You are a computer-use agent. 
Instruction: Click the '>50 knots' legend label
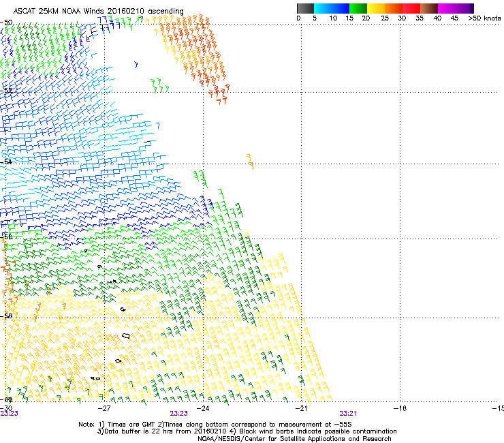[x=484, y=18]
